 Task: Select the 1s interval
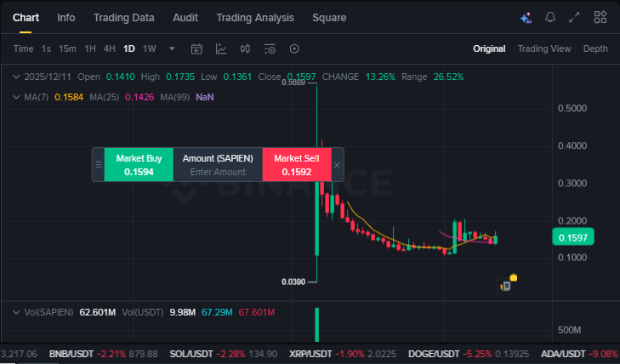point(46,49)
